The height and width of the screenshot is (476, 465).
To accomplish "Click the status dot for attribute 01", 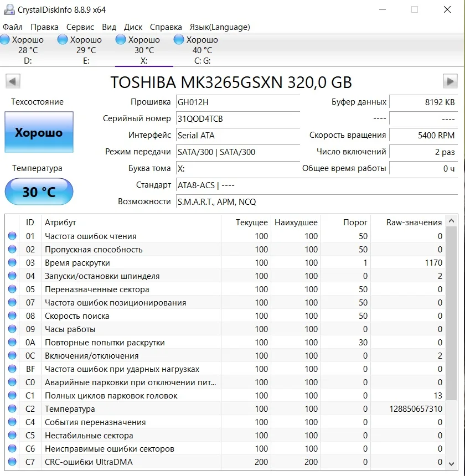I will (x=12, y=236).
